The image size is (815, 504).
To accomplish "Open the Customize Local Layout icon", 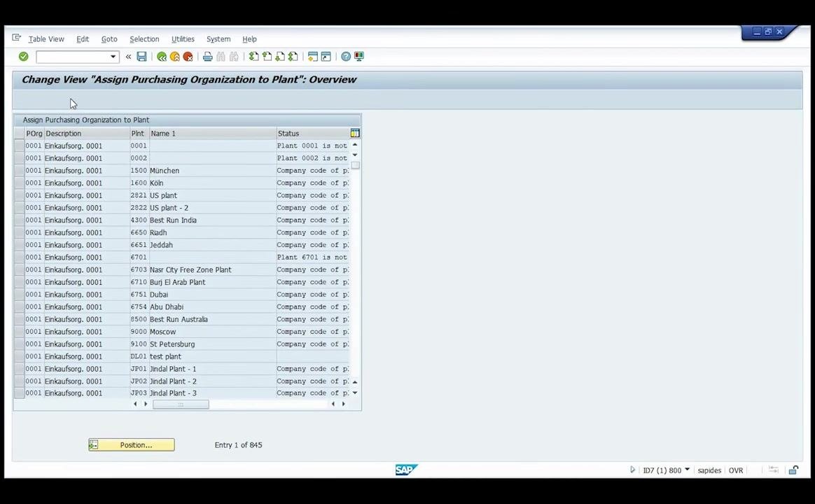I will point(359,56).
